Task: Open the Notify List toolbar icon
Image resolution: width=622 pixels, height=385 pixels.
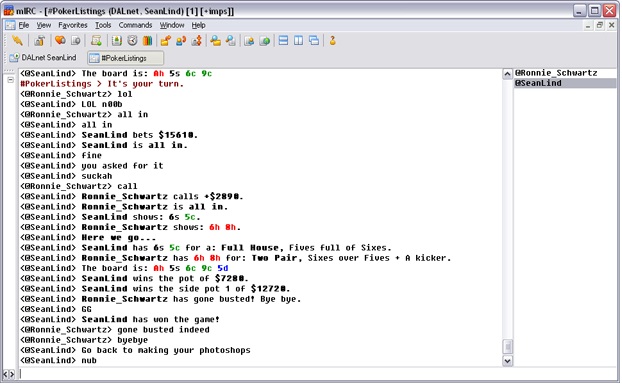Action: click(x=249, y=40)
